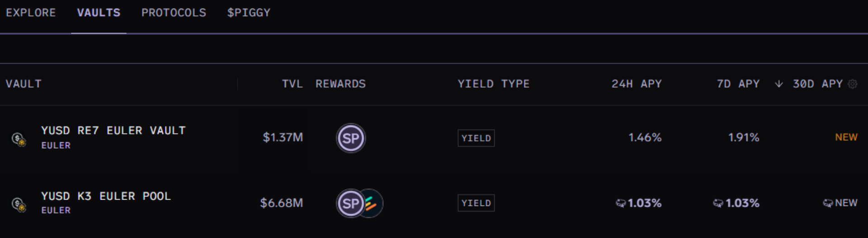Click the YUSD K3 Euler Pool token icon
The image size is (868, 238).
tap(19, 205)
